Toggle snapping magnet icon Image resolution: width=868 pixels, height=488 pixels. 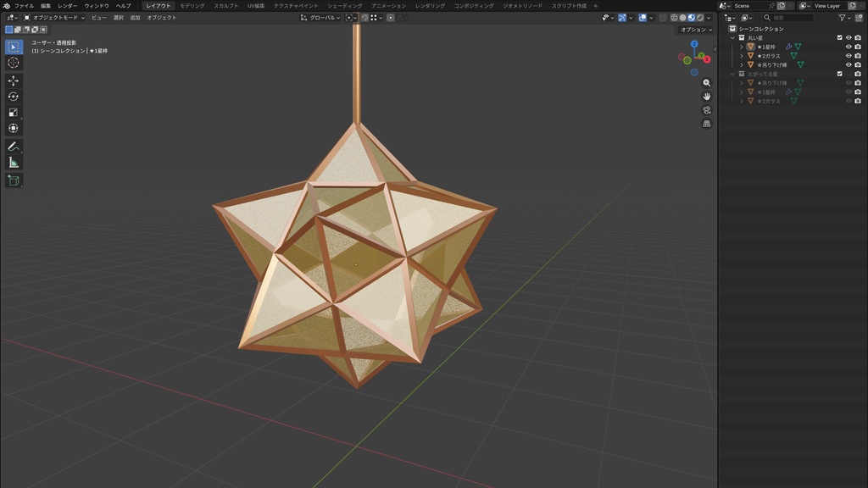364,18
